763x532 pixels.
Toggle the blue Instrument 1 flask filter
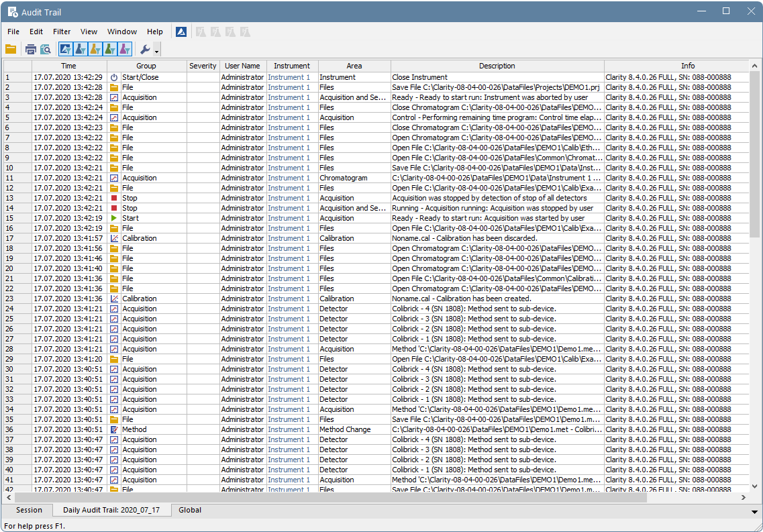80,49
